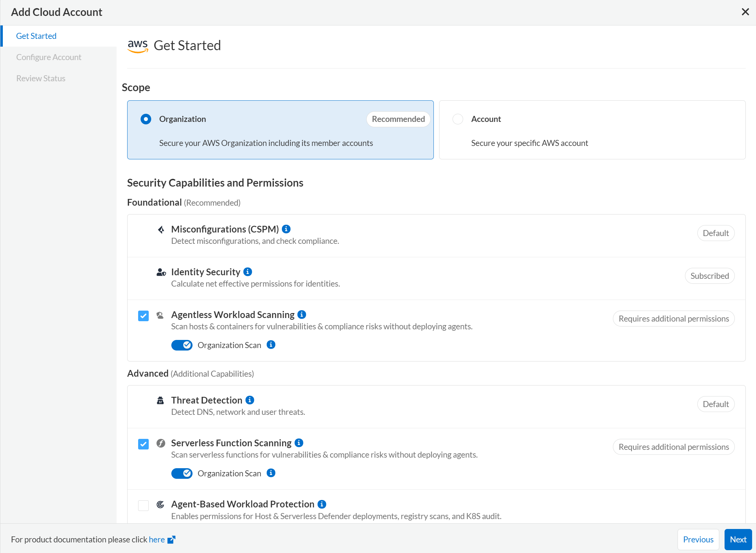Click Requires additional permissions badge for Agentless Scanning
The image size is (756, 553).
674,319
